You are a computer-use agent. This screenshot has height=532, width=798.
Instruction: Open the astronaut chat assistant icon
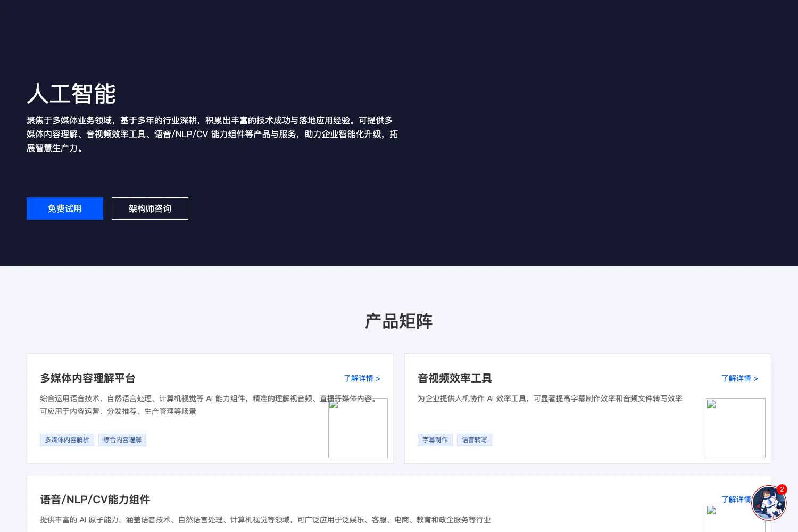pos(769,503)
